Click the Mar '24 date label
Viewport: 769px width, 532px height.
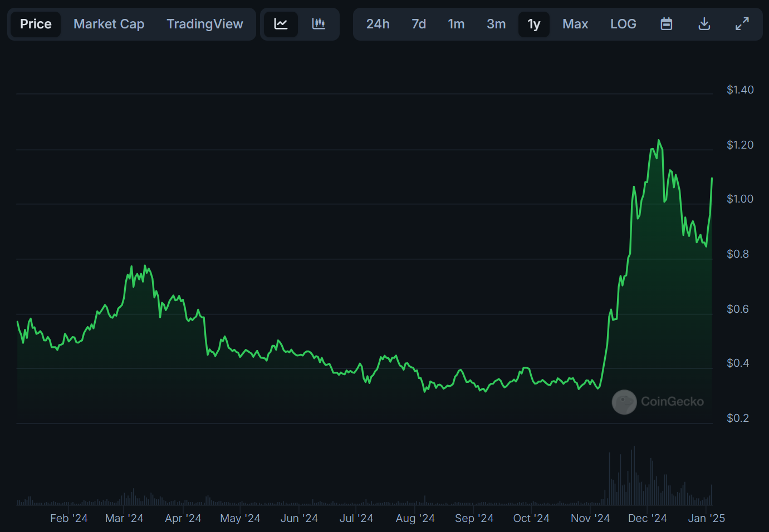tap(124, 518)
